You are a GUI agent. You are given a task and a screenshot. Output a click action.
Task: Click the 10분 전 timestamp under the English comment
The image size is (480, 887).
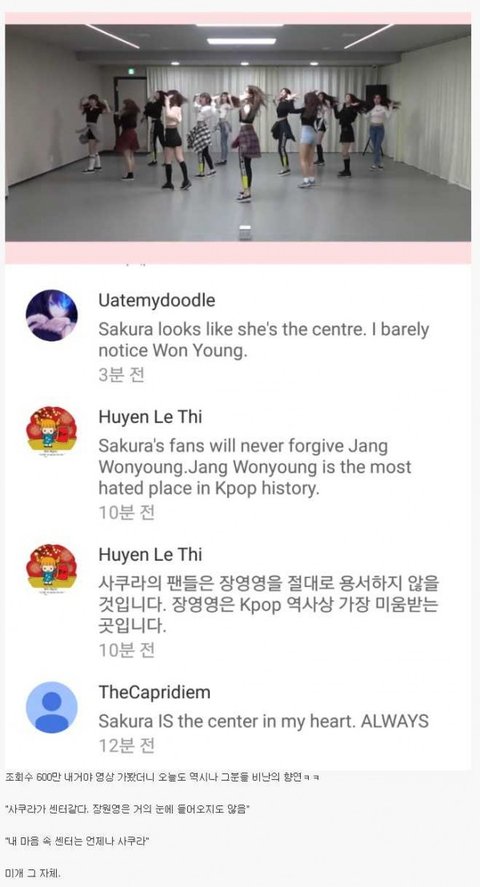pyautogui.click(x=126, y=513)
